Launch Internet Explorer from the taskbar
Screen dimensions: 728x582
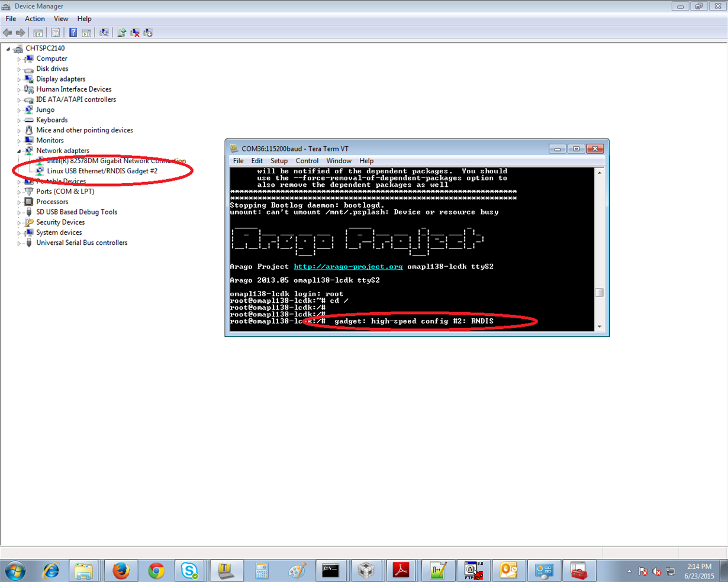[51, 571]
